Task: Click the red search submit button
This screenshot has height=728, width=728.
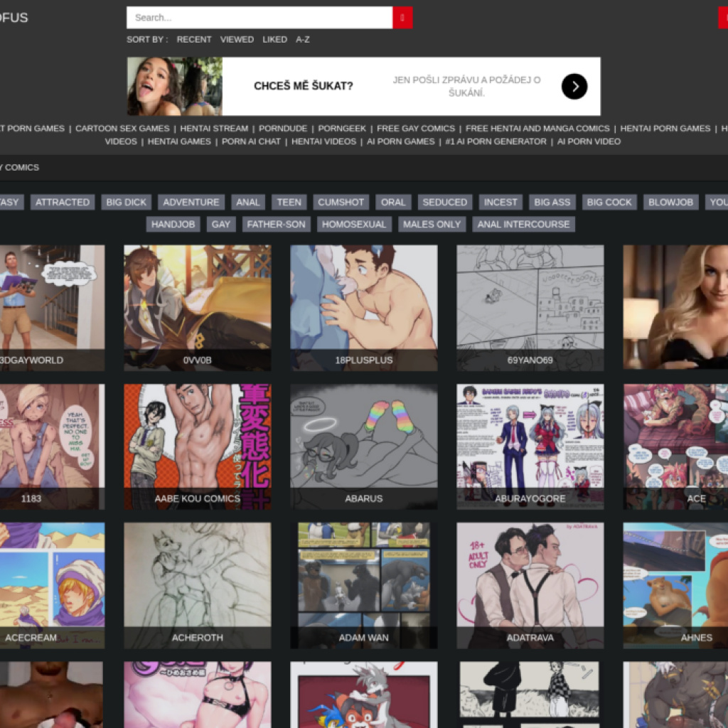Action: (x=402, y=18)
